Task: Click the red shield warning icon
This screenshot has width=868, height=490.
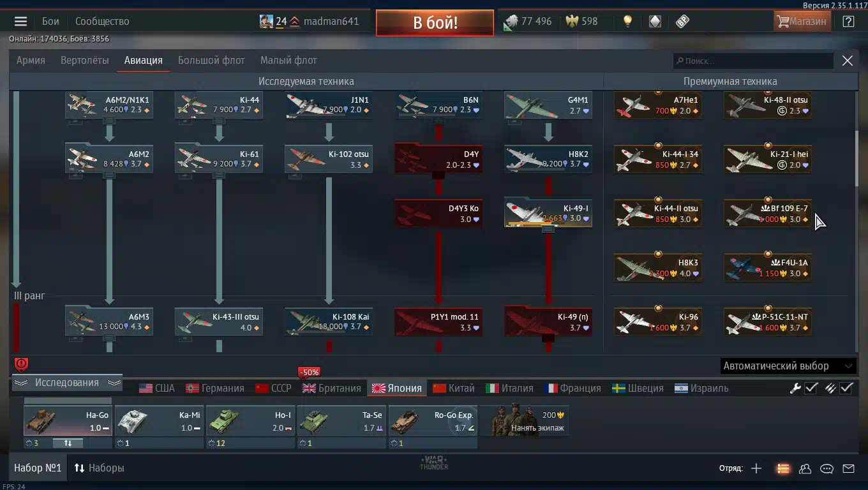Action: pos(21,364)
